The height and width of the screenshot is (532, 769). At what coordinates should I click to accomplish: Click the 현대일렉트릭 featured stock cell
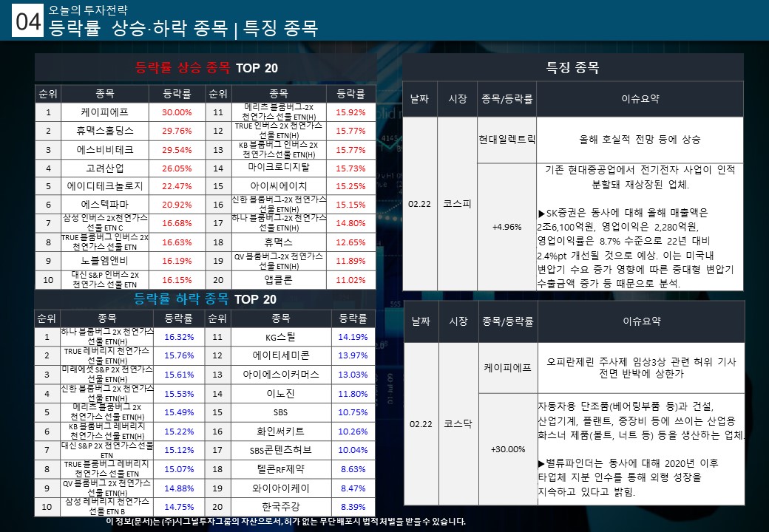[507, 140]
